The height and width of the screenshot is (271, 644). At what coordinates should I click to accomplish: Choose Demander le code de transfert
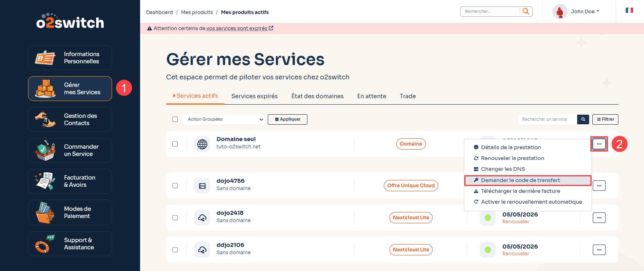pyautogui.click(x=528, y=180)
